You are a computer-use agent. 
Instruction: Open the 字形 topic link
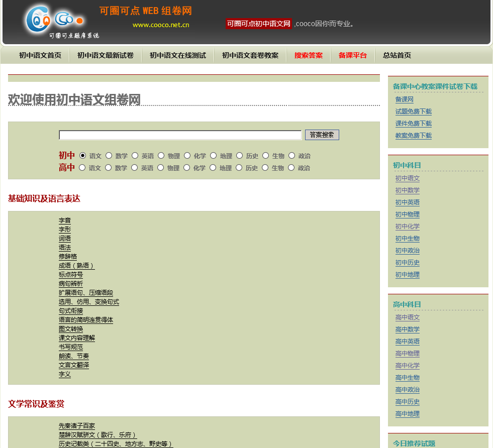[65, 230]
